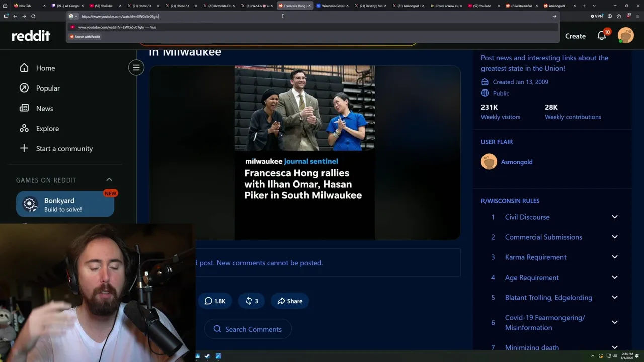Expand the Karma Requirement rule
Screen dimensions: 644x362
(614, 257)
